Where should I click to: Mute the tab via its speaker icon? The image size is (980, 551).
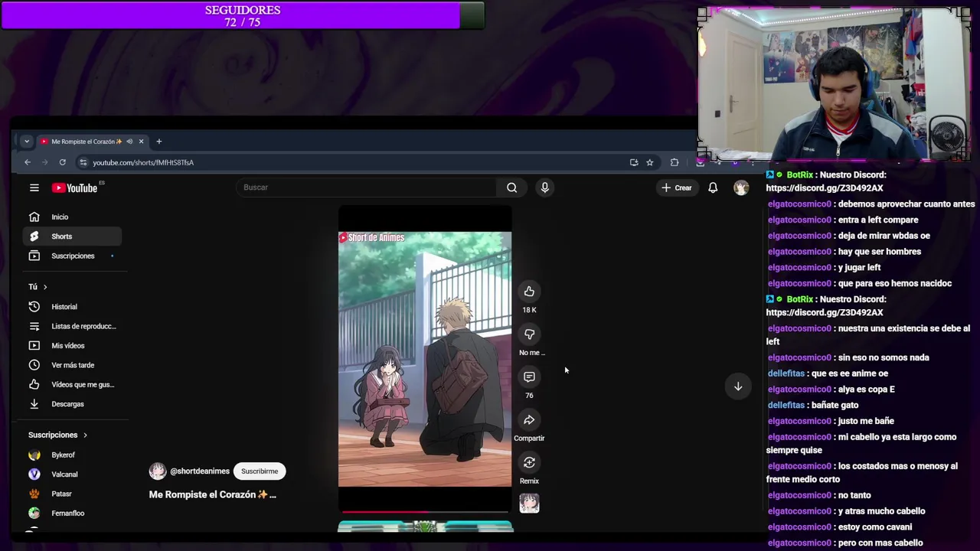click(x=129, y=142)
